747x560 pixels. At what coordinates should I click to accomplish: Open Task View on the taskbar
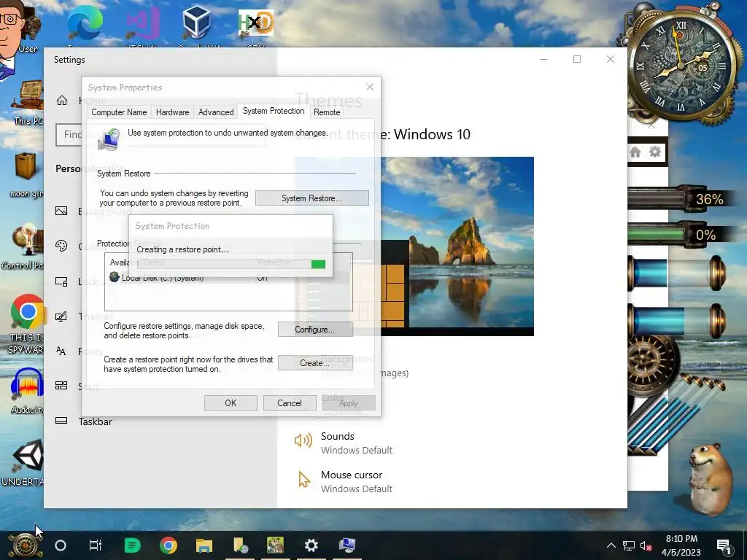click(x=96, y=545)
